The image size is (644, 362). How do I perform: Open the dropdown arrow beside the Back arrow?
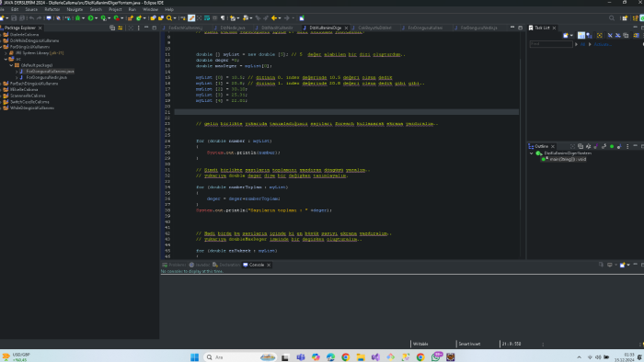coord(280,18)
